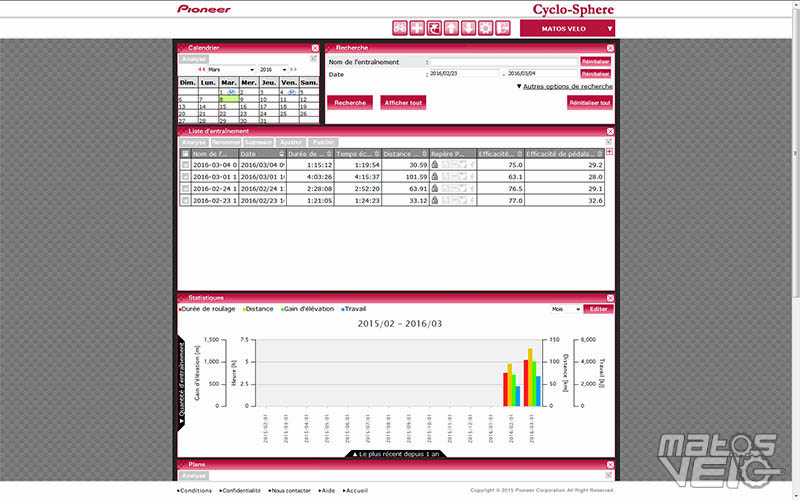Click the cyclist icon in top toolbar
This screenshot has width=800, height=500.
(x=434, y=28)
